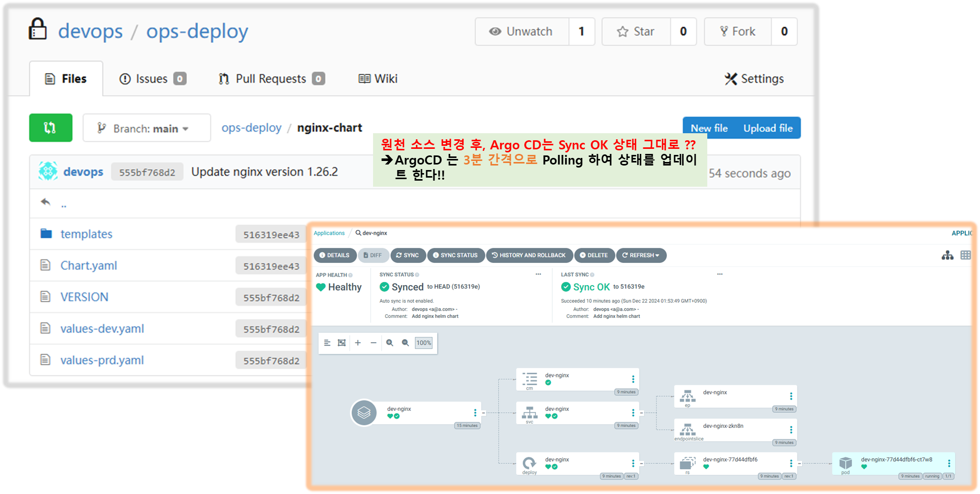The image size is (980, 494).
Task: Go to the Wiki tab
Action: point(378,79)
